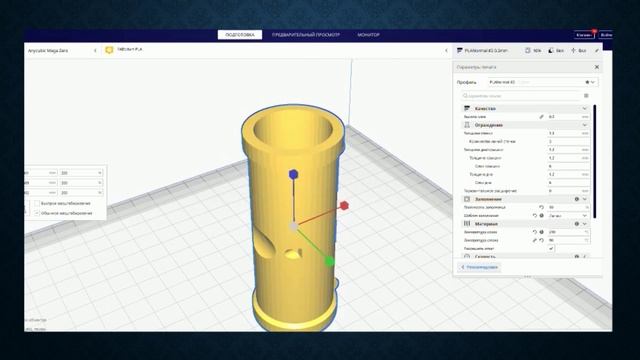The image size is (640, 360).
Task: Open the Anycubic Mega Zero printer selector
Action: point(62,51)
